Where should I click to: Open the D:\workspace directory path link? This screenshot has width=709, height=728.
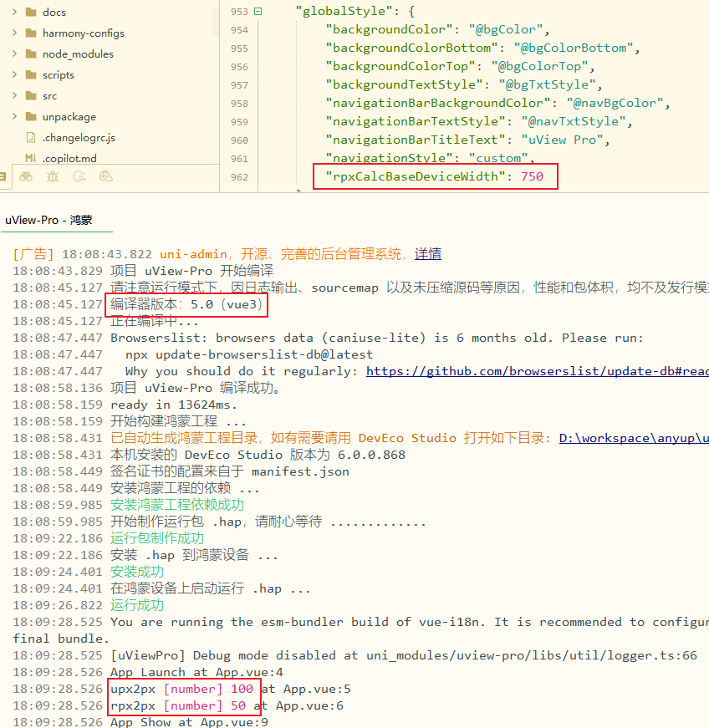(633, 438)
